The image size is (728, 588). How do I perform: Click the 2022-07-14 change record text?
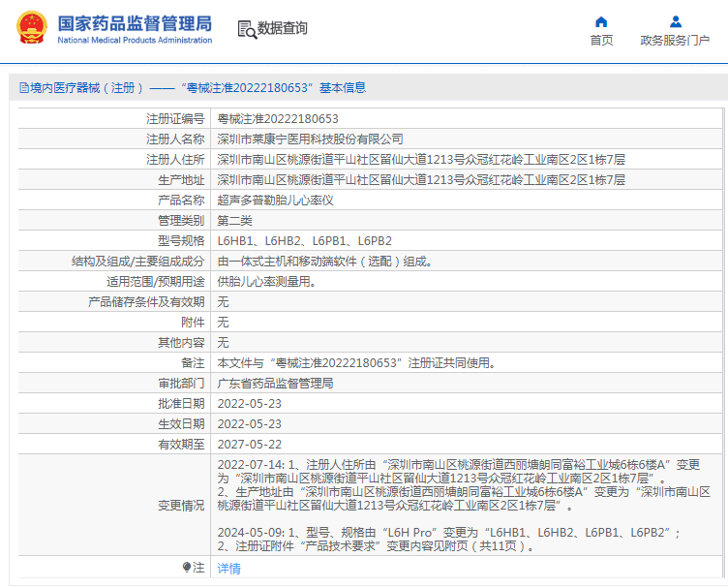464,485
